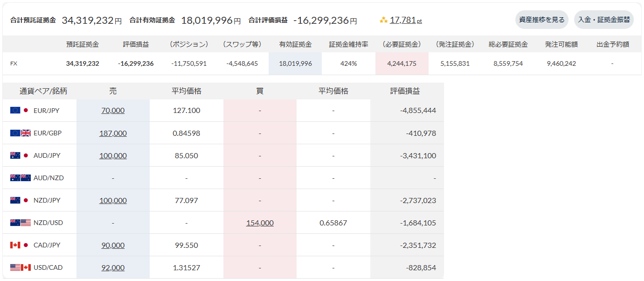Image resolution: width=644 pixels, height=281 pixels.
Task: Click NZD/JPY loss -2,737,023
Action: [x=418, y=200]
